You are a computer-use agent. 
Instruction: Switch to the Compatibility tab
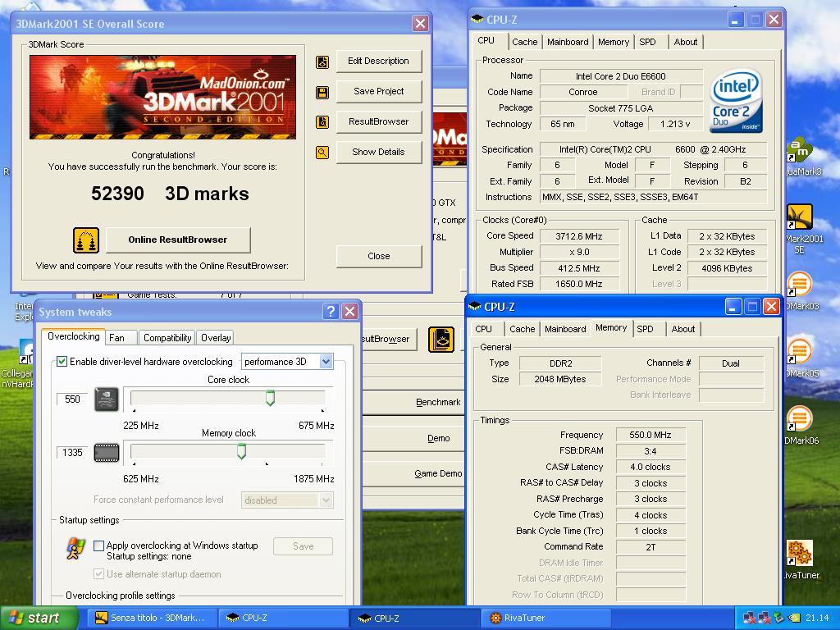click(x=167, y=338)
